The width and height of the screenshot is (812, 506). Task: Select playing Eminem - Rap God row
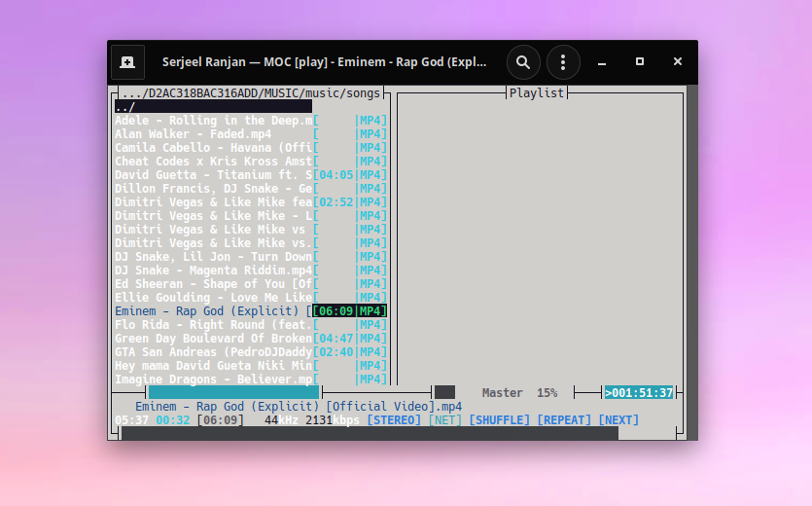[251, 311]
